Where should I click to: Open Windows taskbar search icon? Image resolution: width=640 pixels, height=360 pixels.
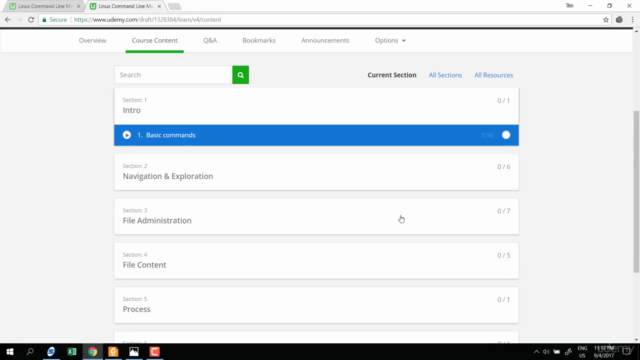pos(30,351)
